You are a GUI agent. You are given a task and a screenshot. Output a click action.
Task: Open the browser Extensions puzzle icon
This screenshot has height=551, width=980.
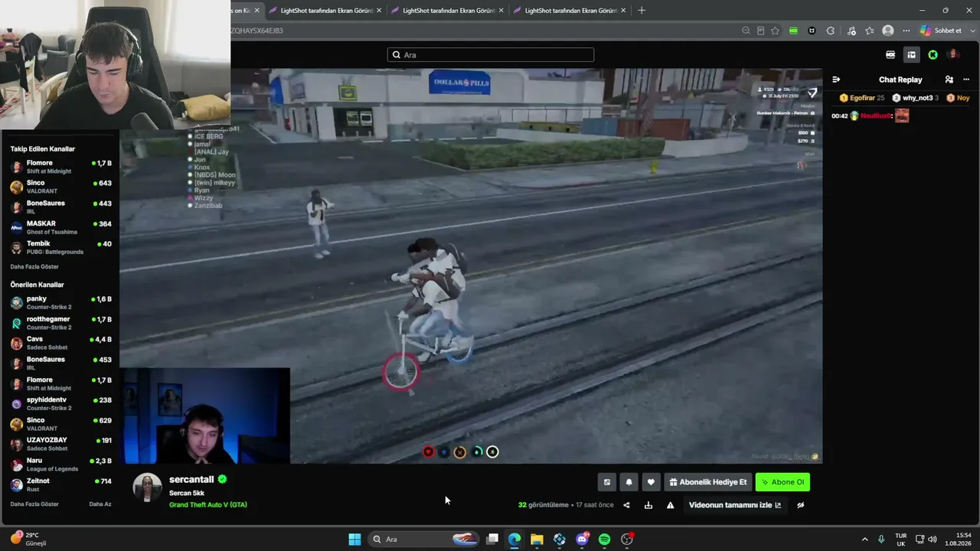click(x=831, y=31)
